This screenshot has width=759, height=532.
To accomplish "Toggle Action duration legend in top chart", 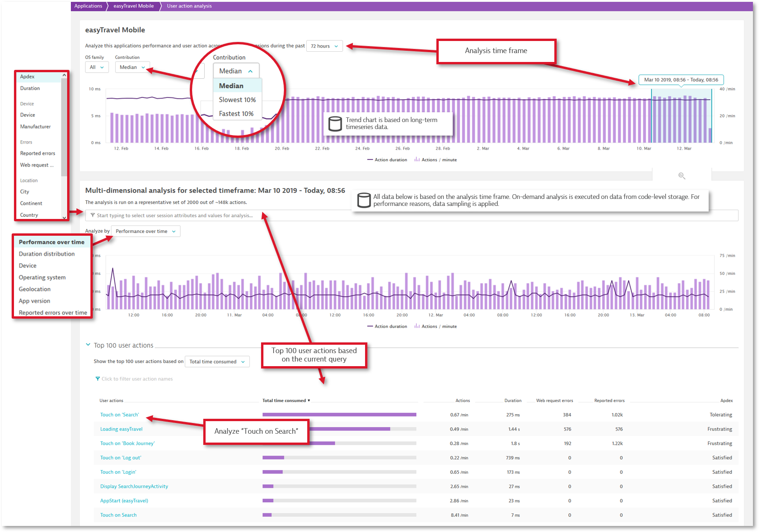I will click(387, 160).
